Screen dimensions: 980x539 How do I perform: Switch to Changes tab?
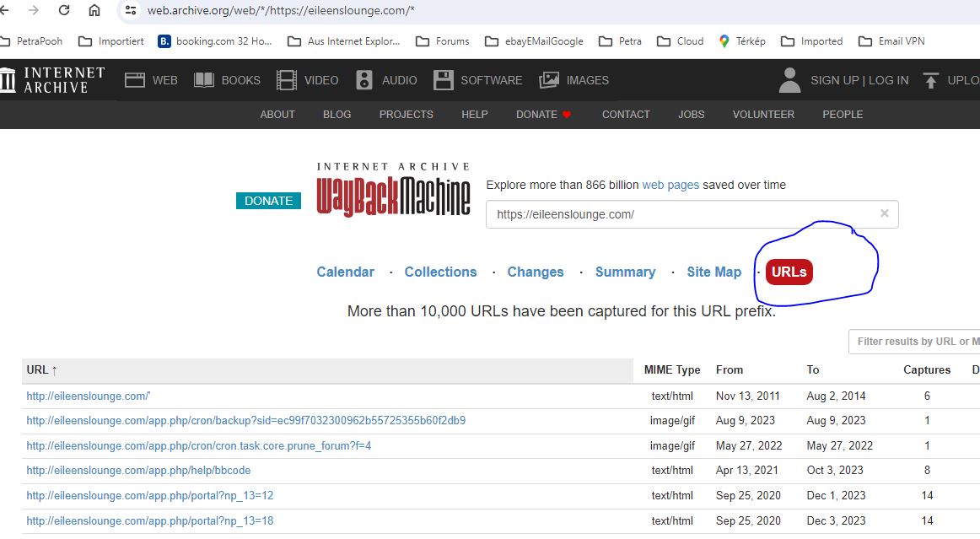(535, 272)
